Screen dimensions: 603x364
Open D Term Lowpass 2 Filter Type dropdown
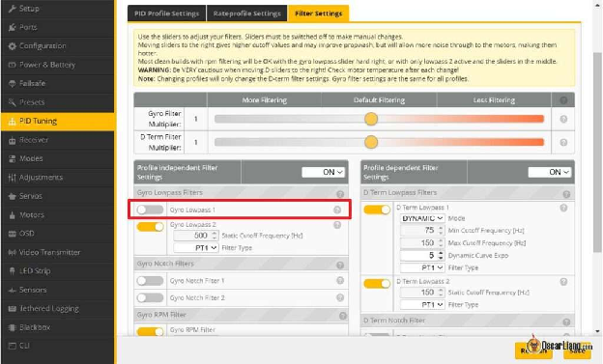tap(422, 305)
